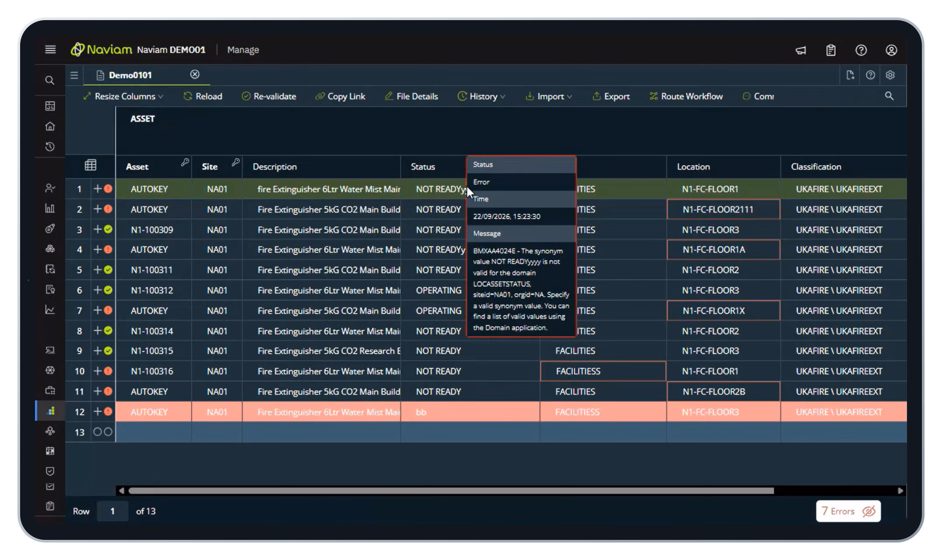Click the Re-validate button

(269, 96)
